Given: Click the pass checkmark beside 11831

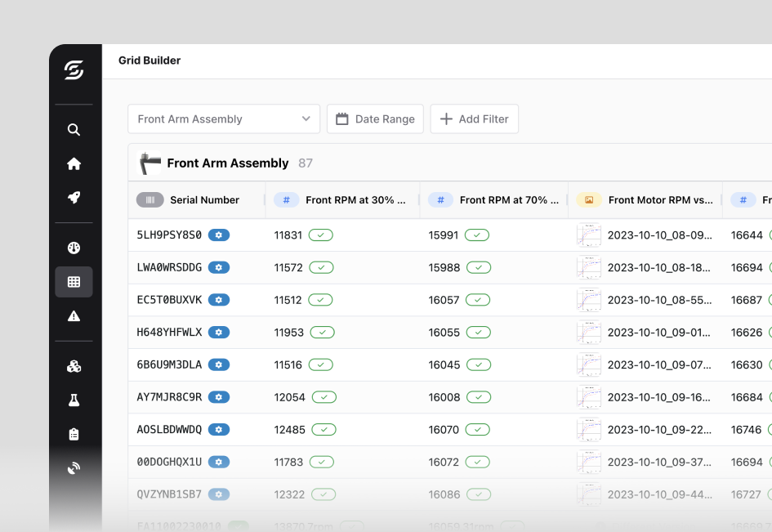Looking at the screenshot, I should [321, 235].
